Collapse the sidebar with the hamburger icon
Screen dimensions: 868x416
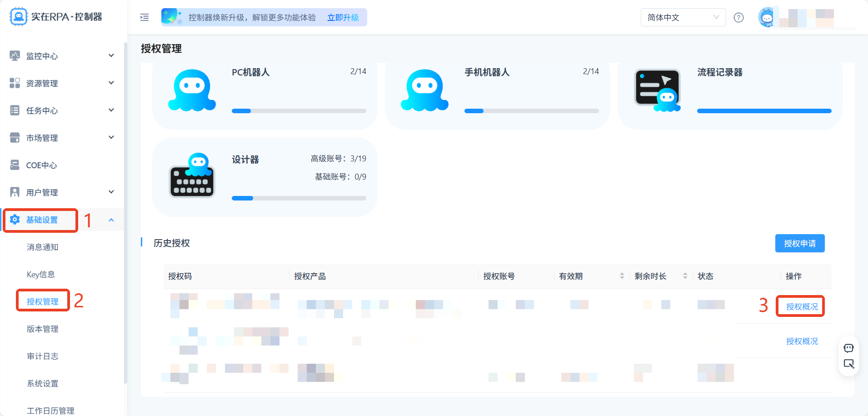(x=145, y=17)
